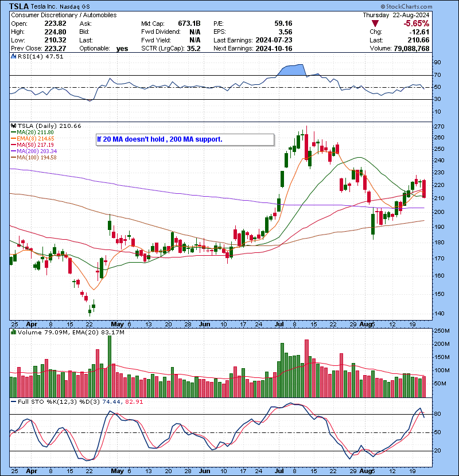Click the Thursday 22-Aug-2024 date
The height and width of the screenshot is (476, 459).
pos(396,15)
